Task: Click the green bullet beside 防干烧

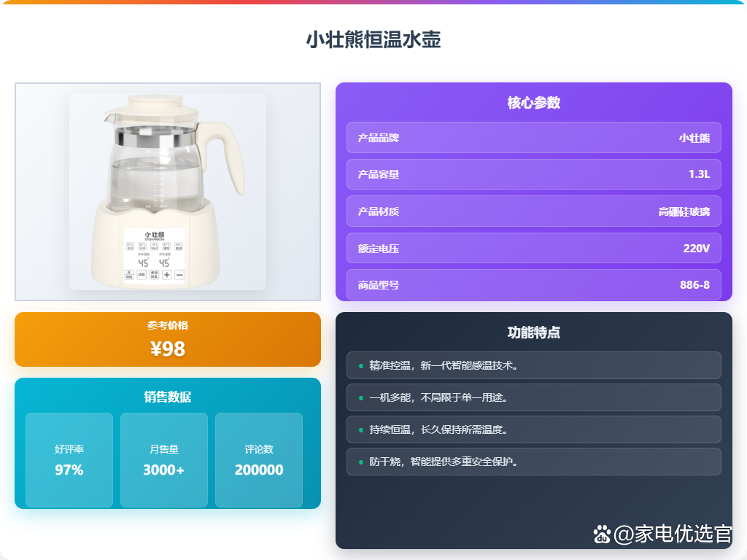Action: click(x=360, y=462)
